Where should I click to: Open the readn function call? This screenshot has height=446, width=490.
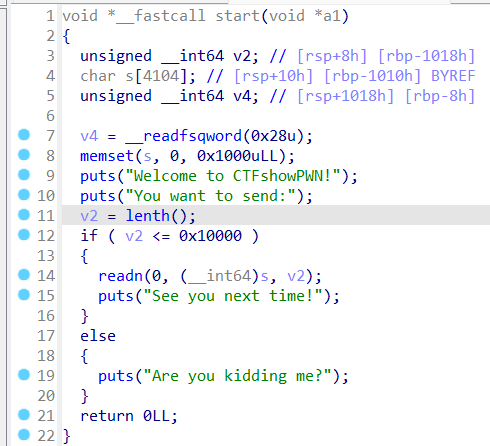pyautogui.click(x=121, y=276)
